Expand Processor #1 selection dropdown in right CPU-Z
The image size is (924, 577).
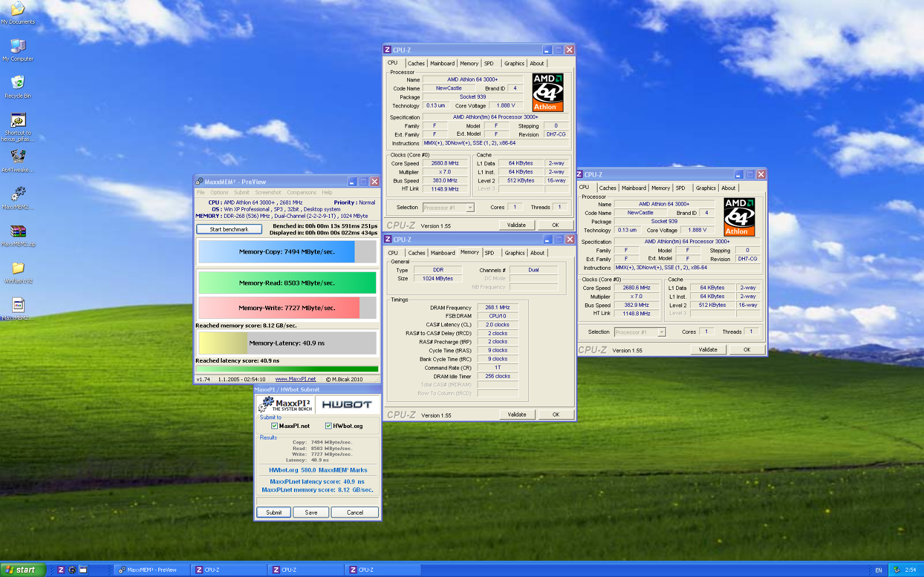point(662,332)
